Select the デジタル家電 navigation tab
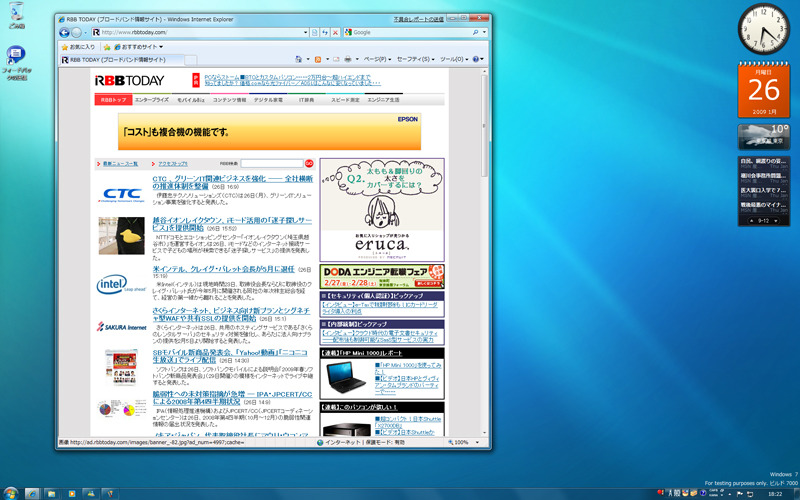 pos(268,100)
